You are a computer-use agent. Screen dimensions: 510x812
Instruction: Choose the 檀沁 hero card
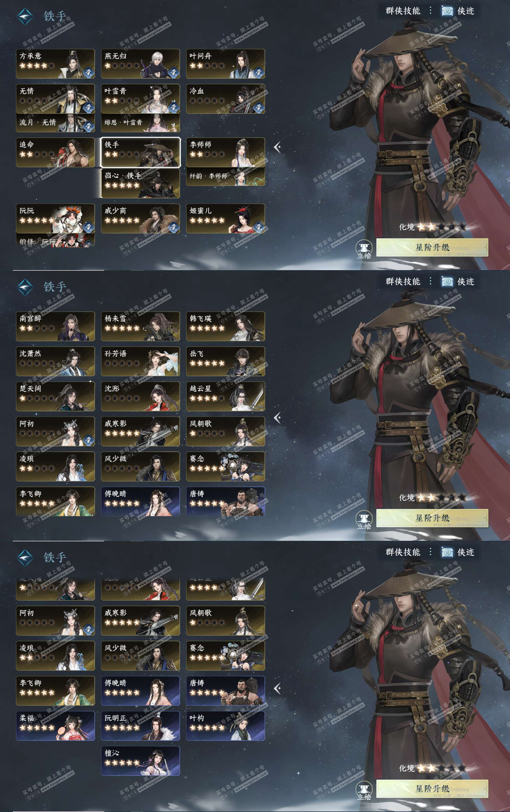pyautogui.click(x=141, y=761)
